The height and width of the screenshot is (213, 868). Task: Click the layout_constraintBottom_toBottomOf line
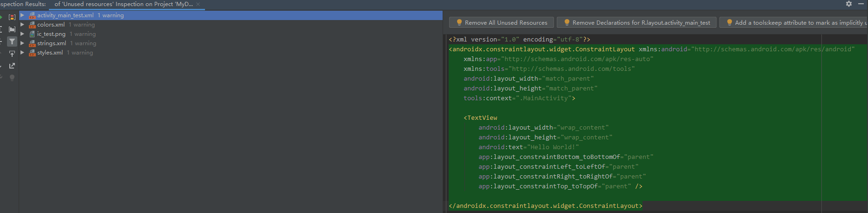(566, 157)
